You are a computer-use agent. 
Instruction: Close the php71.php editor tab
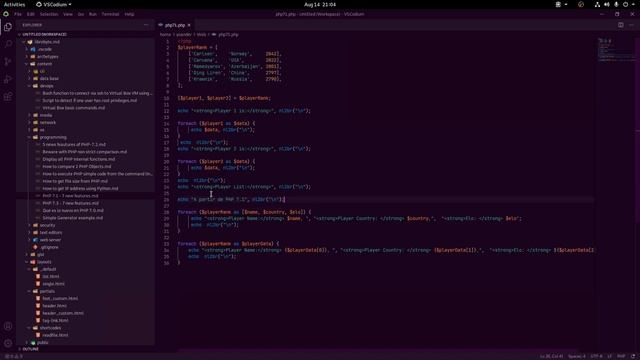click(189, 25)
